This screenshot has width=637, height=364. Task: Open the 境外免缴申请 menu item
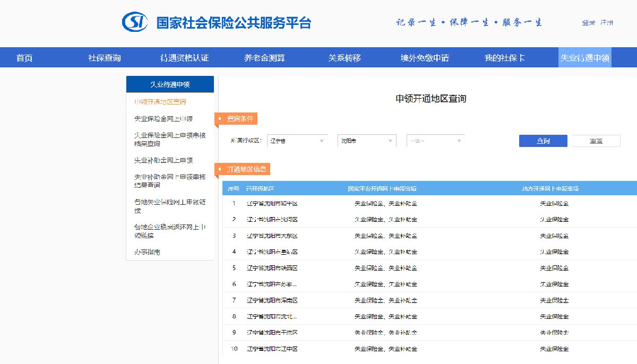[x=425, y=58]
